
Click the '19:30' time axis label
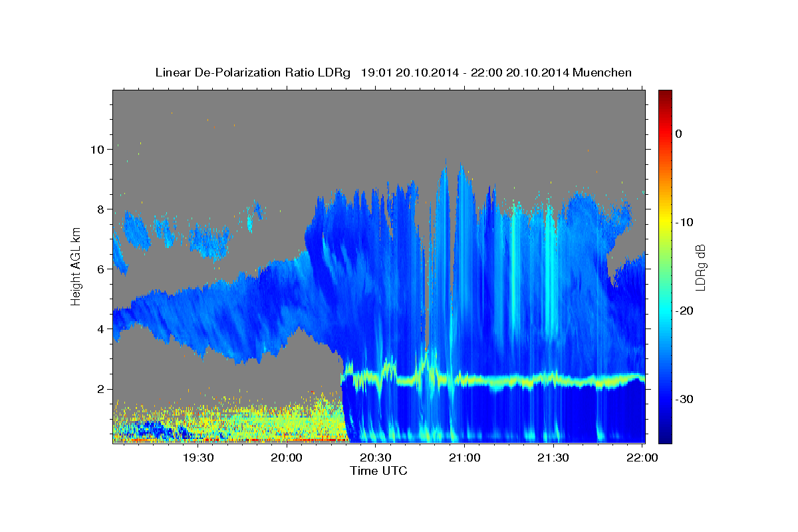[198, 458]
